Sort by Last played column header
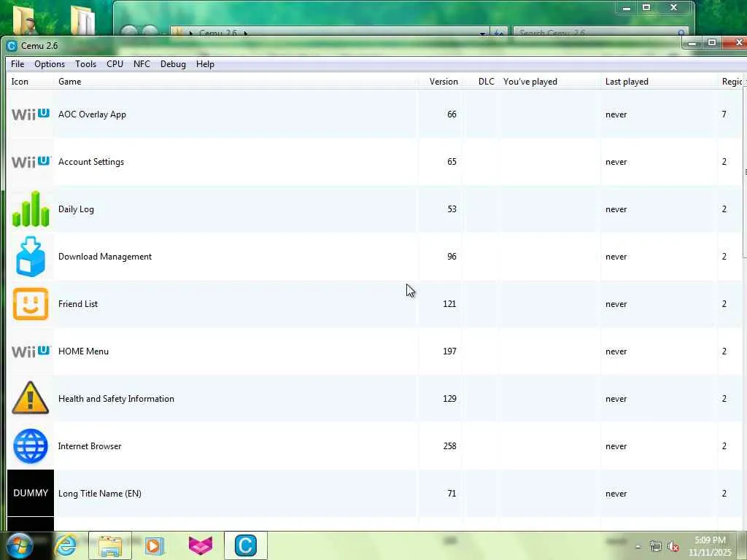This screenshot has height=560, width=747. (659, 82)
